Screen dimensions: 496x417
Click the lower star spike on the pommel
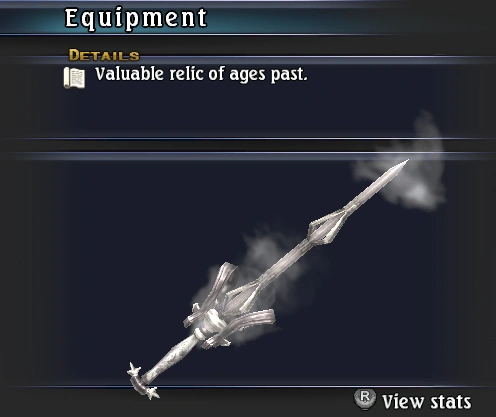153,393
